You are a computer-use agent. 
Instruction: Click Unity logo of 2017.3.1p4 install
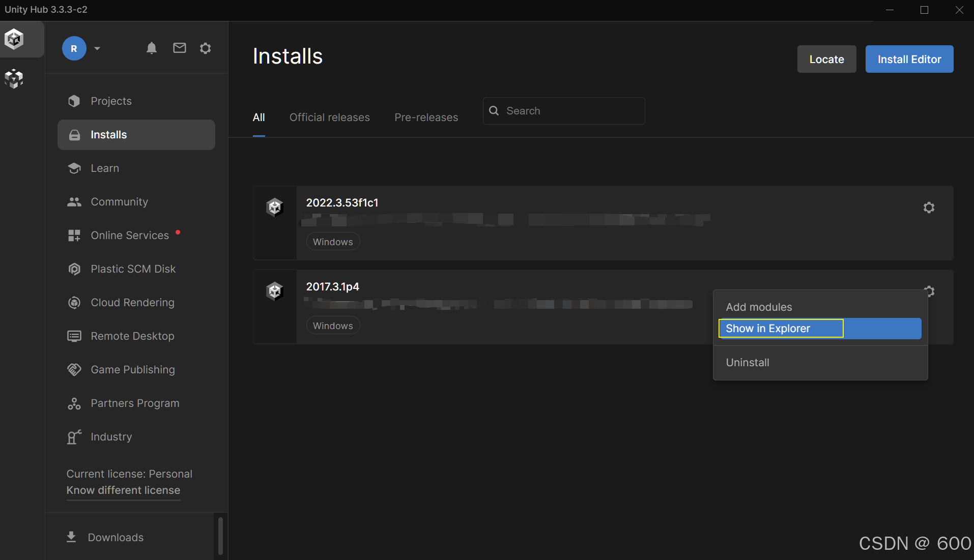click(x=275, y=291)
